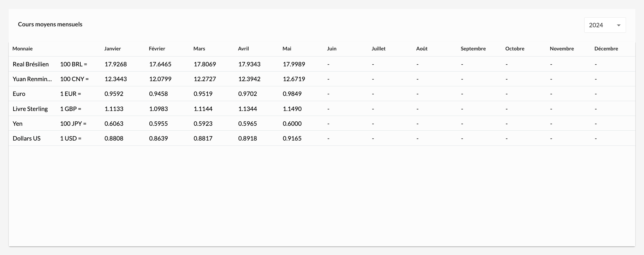This screenshot has height=255, width=644.
Task: Click the truncated Yuan Renminbi currency name
Action: pyautogui.click(x=32, y=79)
